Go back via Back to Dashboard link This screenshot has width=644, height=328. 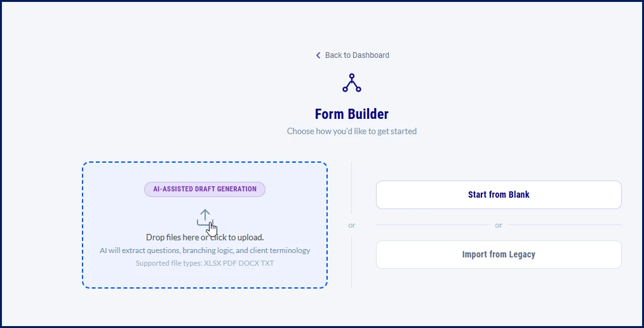pyautogui.click(x=352, y=55)
